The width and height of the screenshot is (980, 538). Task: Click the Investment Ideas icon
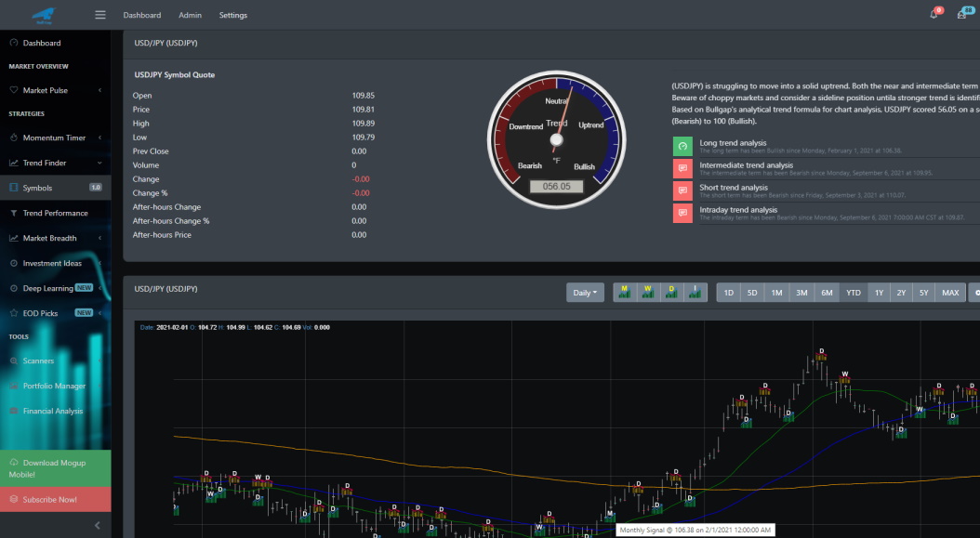tap(14, 263)
